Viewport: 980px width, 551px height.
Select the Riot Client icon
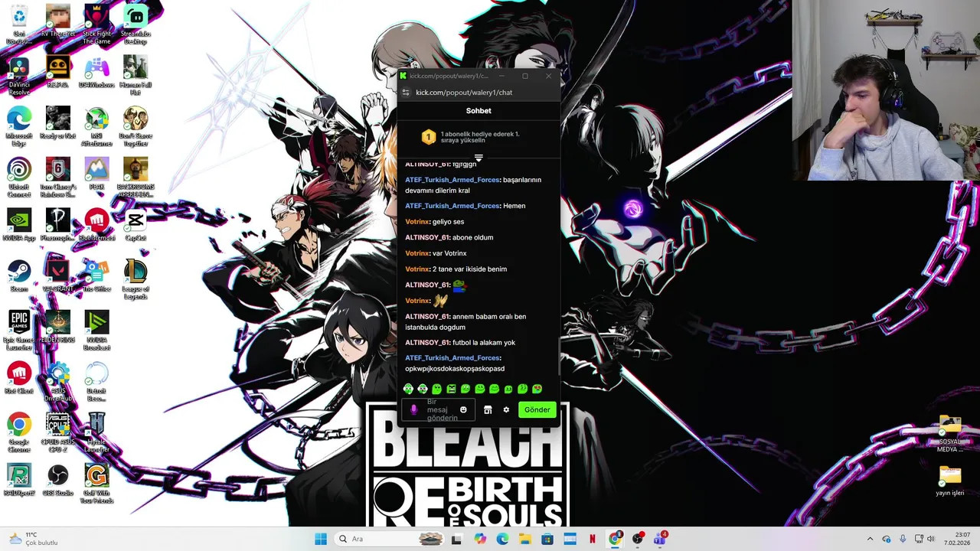[19, 378]
